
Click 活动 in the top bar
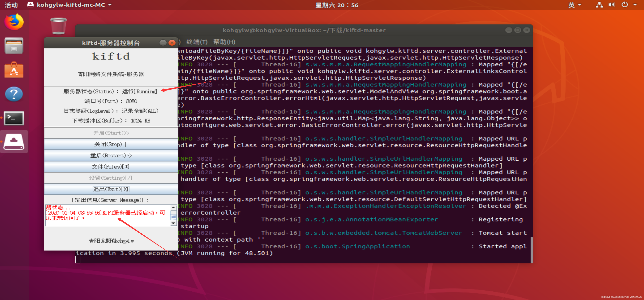click(11, 5)
